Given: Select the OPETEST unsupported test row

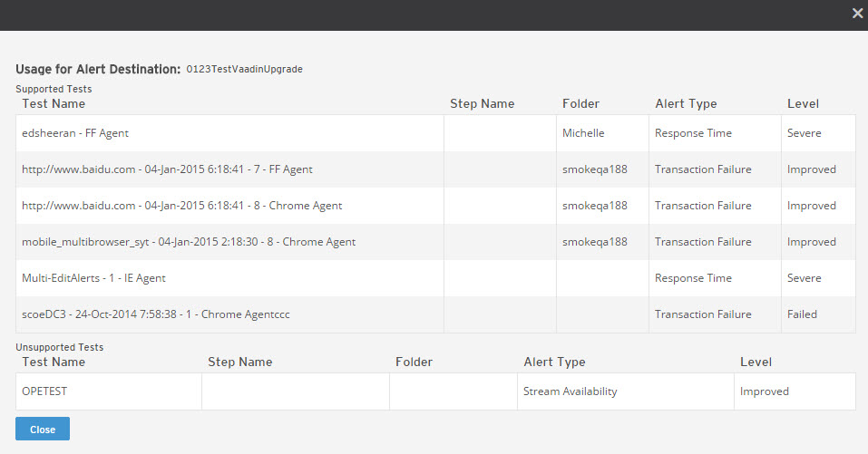Looking at the screenshot, I should tap(435, 391).
